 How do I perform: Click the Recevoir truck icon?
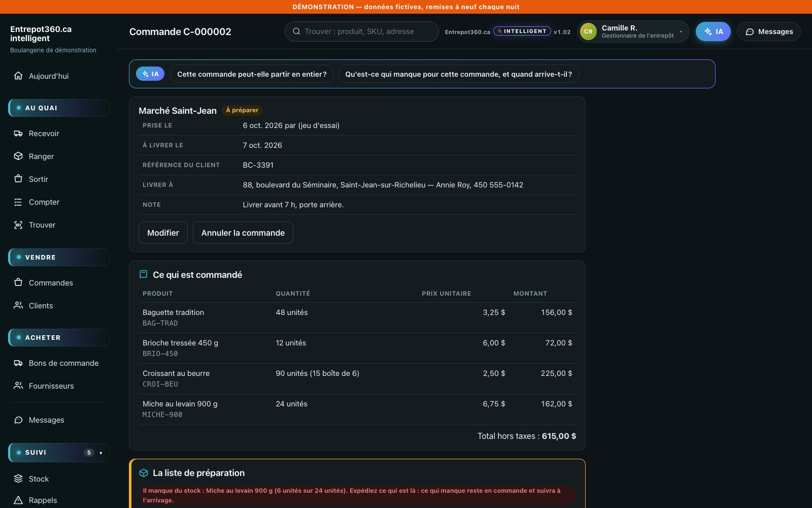[18, 134]
